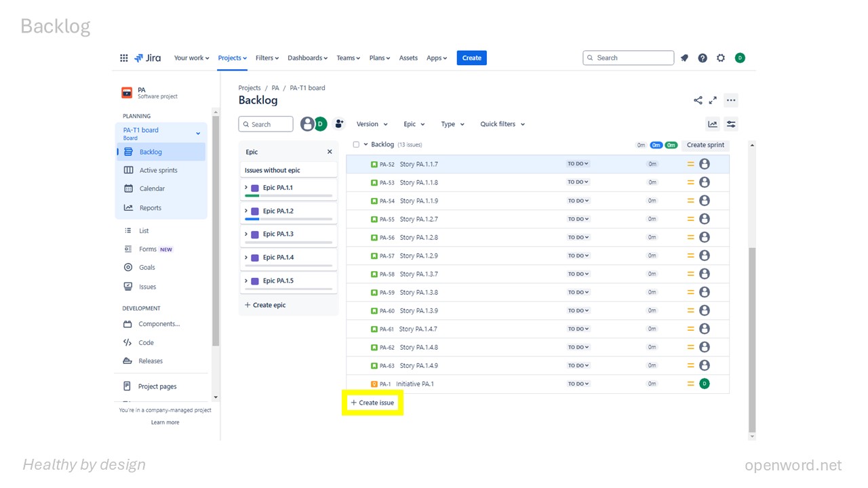This screenshot has width=868, height=488.
Task: Open the insights chart icon
Action: tap(713, 124)
